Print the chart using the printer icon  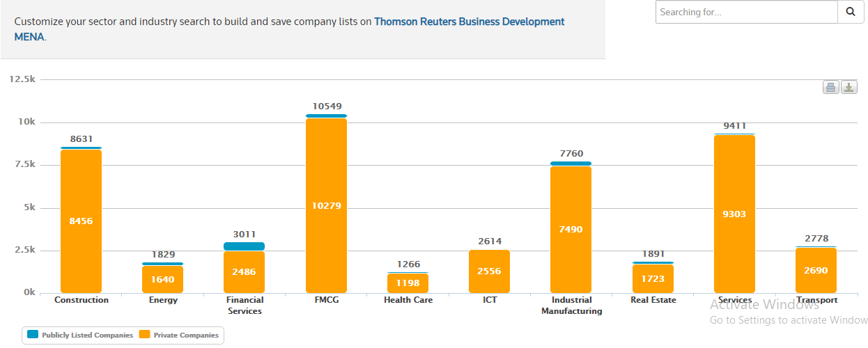click(830, 87)
